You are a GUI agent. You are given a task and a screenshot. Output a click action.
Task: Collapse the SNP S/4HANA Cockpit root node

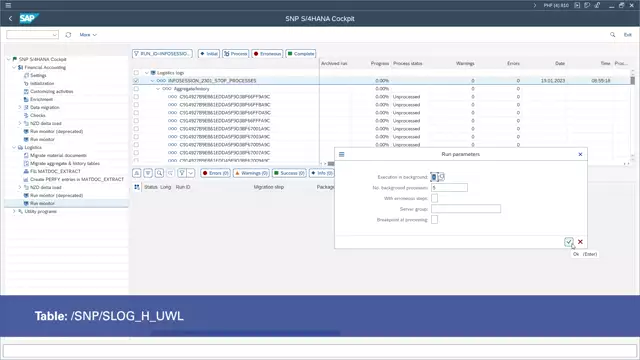coord(9,59)
